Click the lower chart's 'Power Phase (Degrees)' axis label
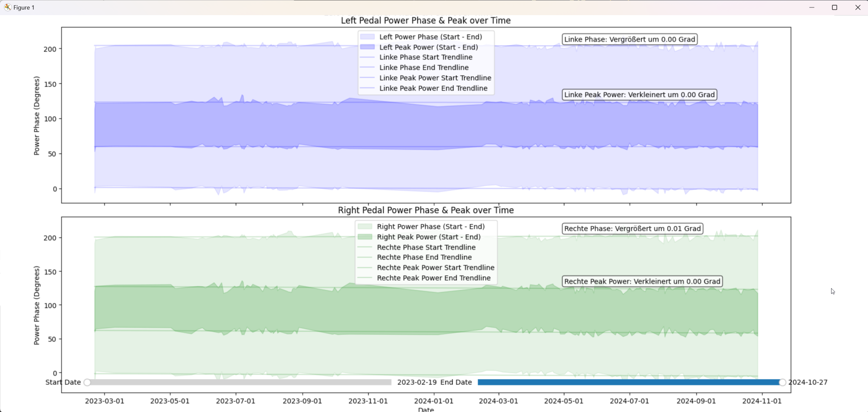Viewport: 868px width, 412px height. 37,305
